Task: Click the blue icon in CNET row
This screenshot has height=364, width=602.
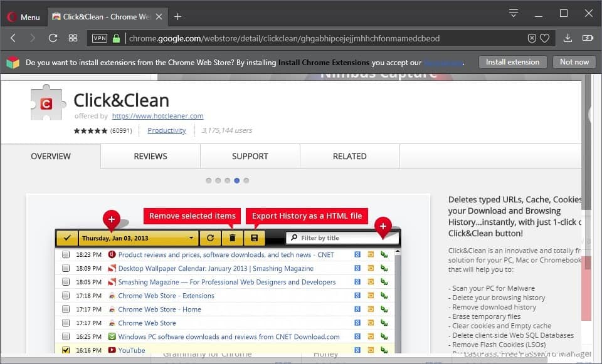Action: 357,254
